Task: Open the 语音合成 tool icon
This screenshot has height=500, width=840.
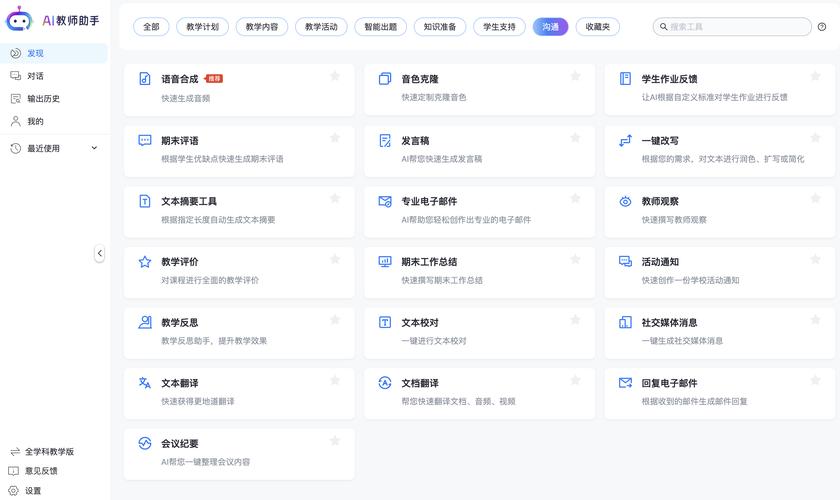Action: pyautogui.click(x=145, y=78)
